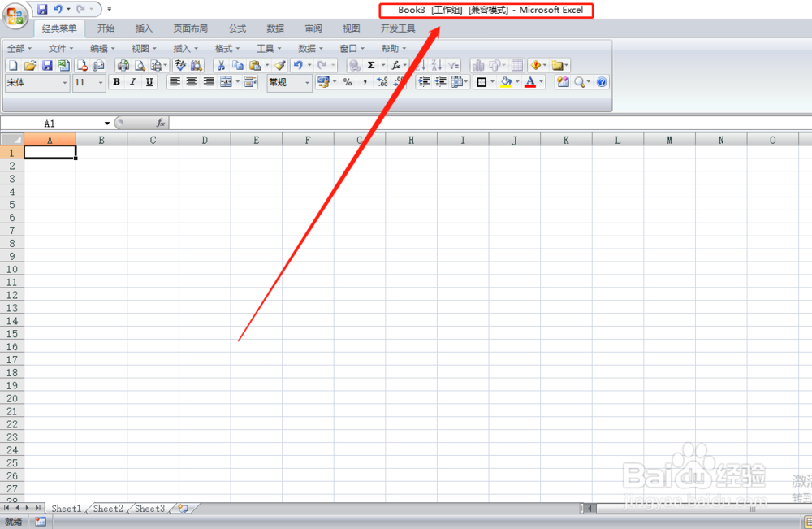Switch to the 开始 ribbon tab
Screen dimensions: 812x529
point(106,28)
